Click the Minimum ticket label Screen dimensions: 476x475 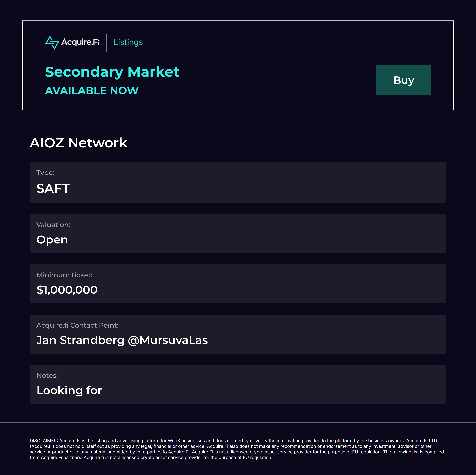[64, 275]
